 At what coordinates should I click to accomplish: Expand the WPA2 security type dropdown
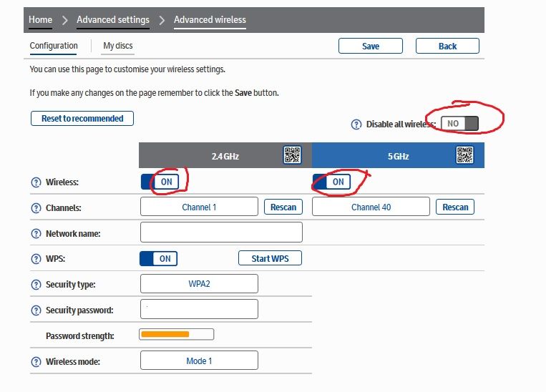point(199,284)
